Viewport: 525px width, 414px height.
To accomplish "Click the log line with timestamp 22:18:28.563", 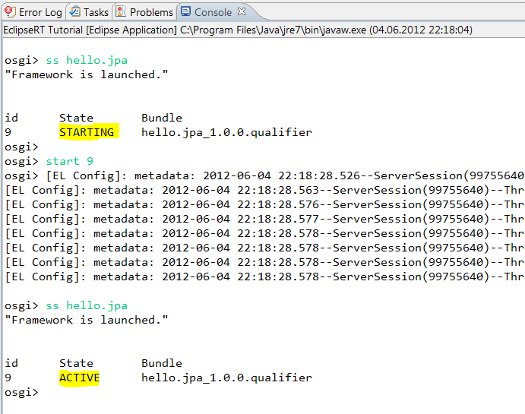I will coord(265,190).
